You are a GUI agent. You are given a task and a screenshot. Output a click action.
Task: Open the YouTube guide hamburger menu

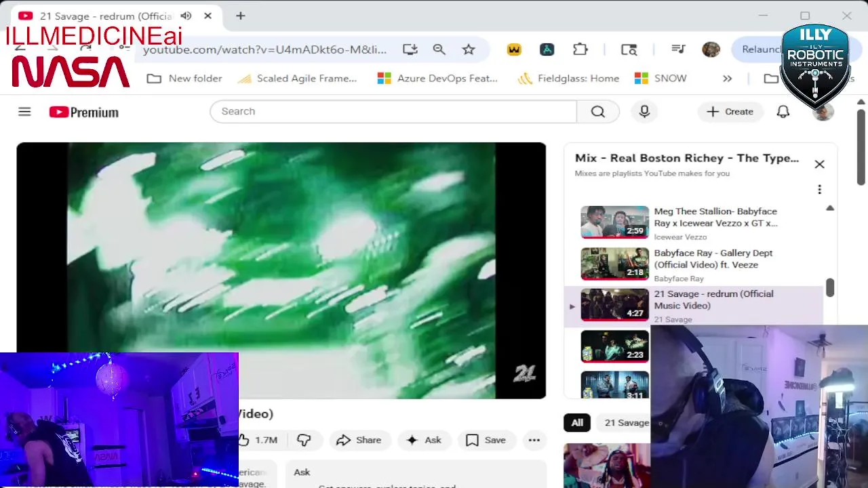click(24, 112)
